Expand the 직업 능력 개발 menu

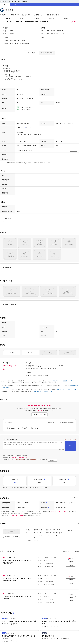pos(38,15)
